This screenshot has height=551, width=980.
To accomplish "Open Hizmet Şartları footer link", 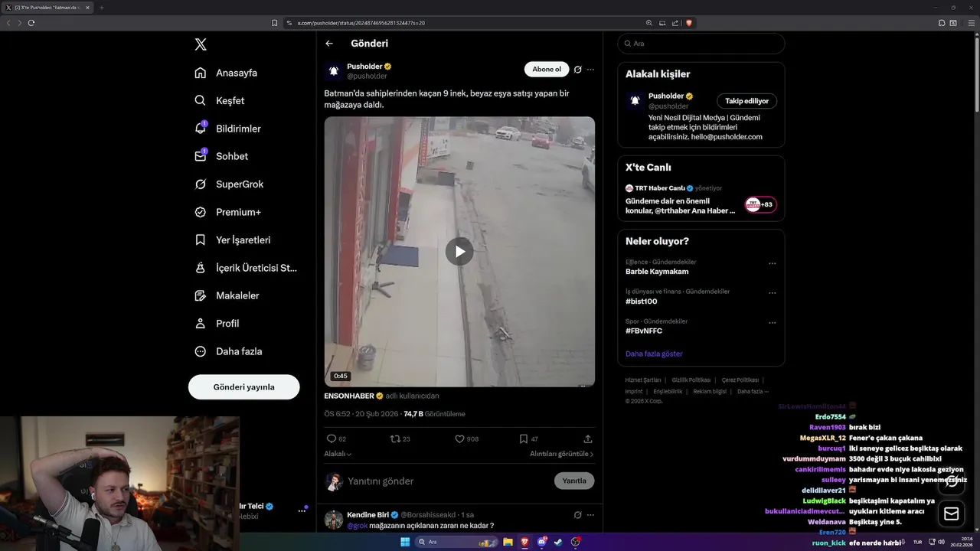I will point(643,380).
